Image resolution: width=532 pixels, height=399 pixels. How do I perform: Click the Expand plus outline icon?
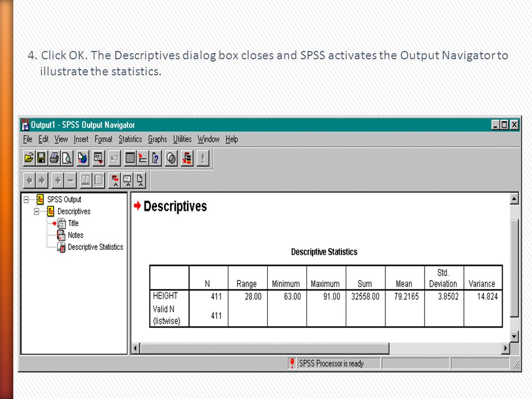58,180
